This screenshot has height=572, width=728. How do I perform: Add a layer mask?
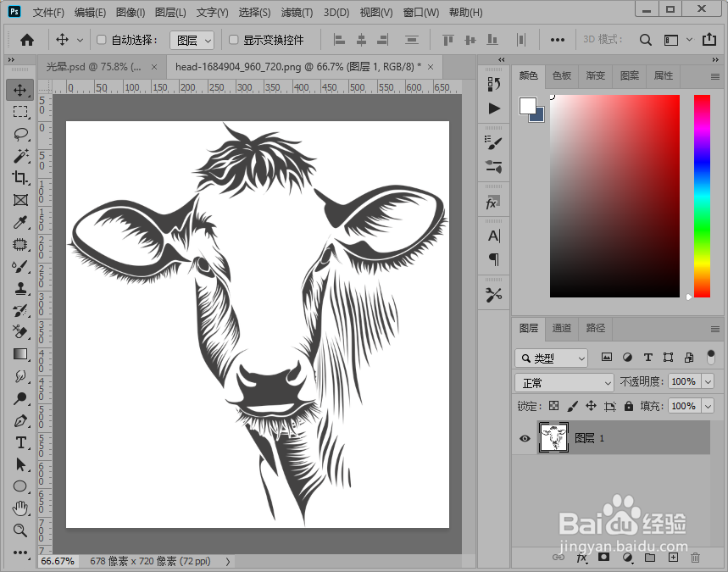(x=603, y=557)
